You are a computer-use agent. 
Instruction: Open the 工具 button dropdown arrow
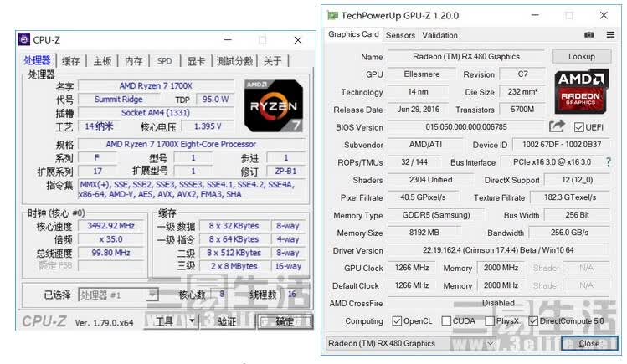[x=192, y=320]
